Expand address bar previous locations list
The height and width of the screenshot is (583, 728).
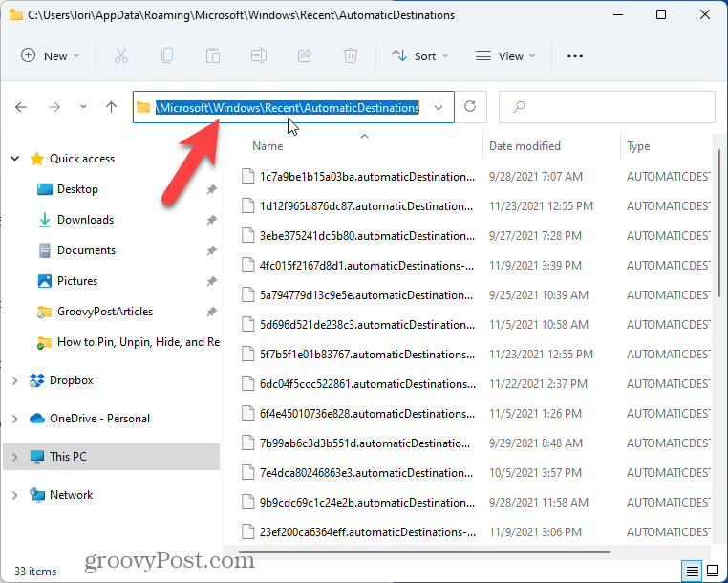(439, 108)
